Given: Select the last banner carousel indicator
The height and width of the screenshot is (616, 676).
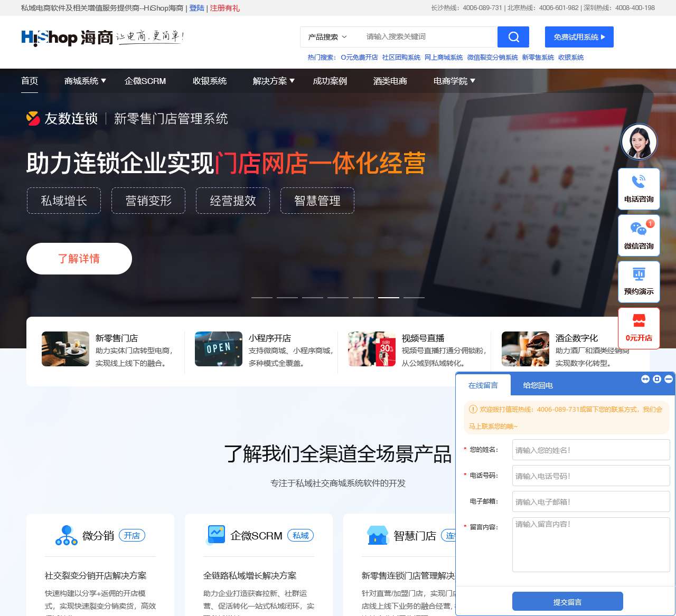Looking at the screenshot, I should pos(414,298).
